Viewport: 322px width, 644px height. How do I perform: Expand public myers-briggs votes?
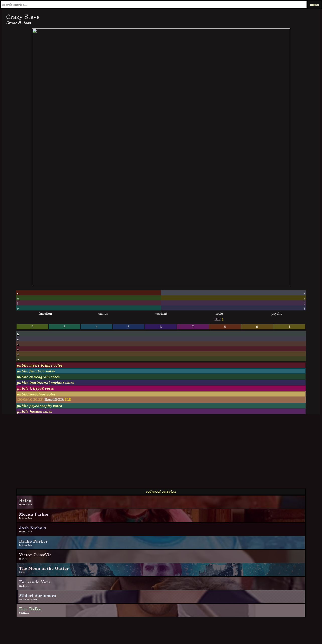(161, 365)
